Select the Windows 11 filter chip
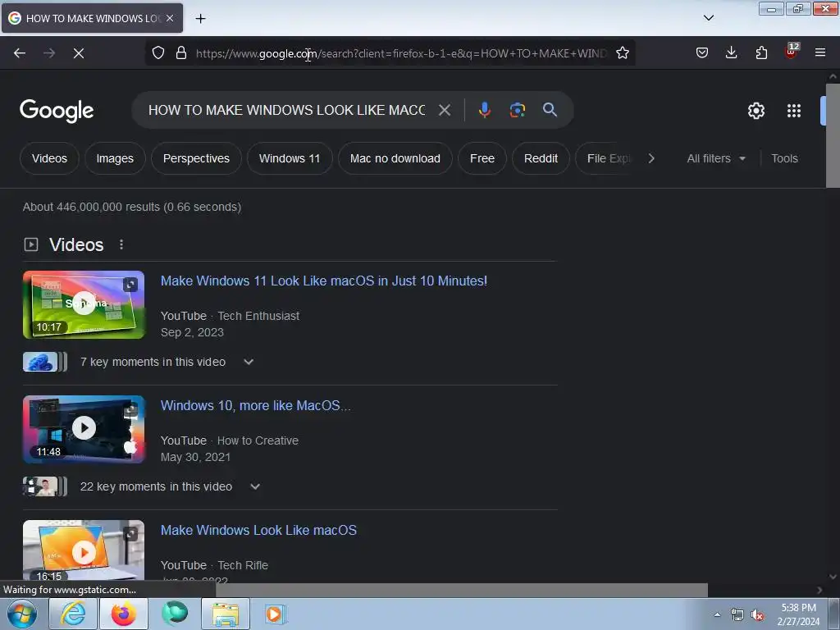 (x=290, y=158)
